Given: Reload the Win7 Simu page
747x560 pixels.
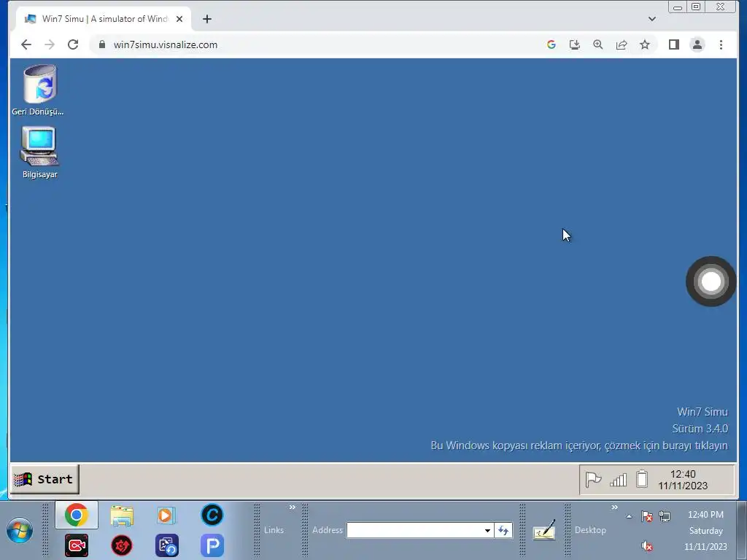Looking at the screenshot, I should pyautogui.click(x=73, y=44).
